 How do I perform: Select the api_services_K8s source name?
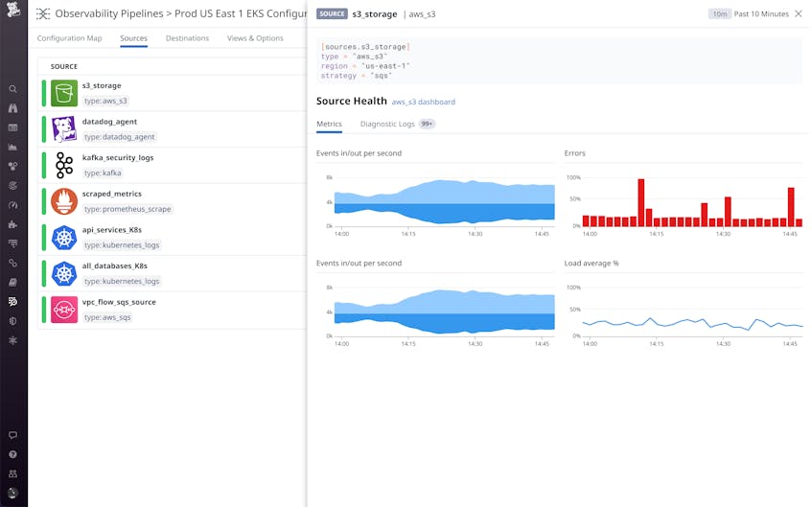[112, 230]
